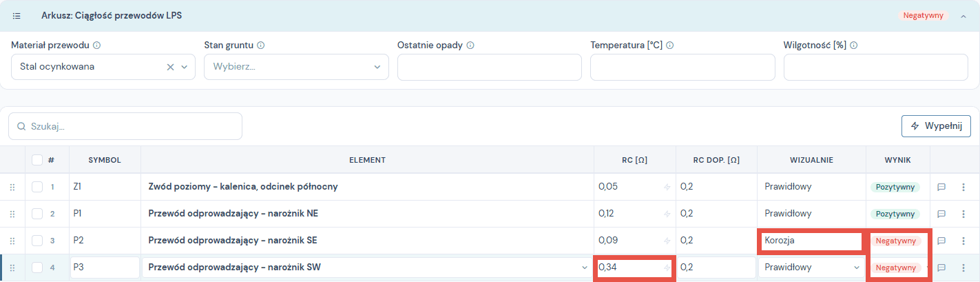This screenshot has width=980, height=282.
Task: Click auto-fill bolt in P3 RC cell
Action: pos(666,268)
